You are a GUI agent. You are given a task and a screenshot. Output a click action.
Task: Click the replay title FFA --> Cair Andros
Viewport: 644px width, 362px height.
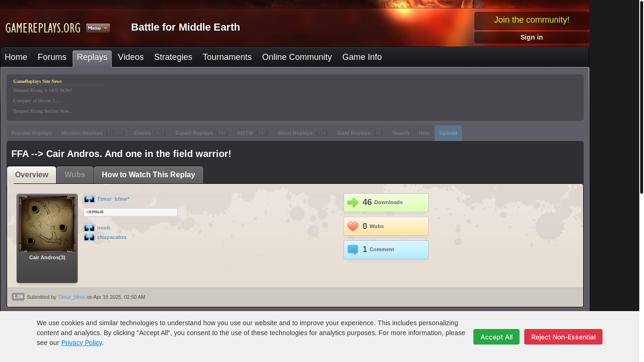tap(121, 154)
